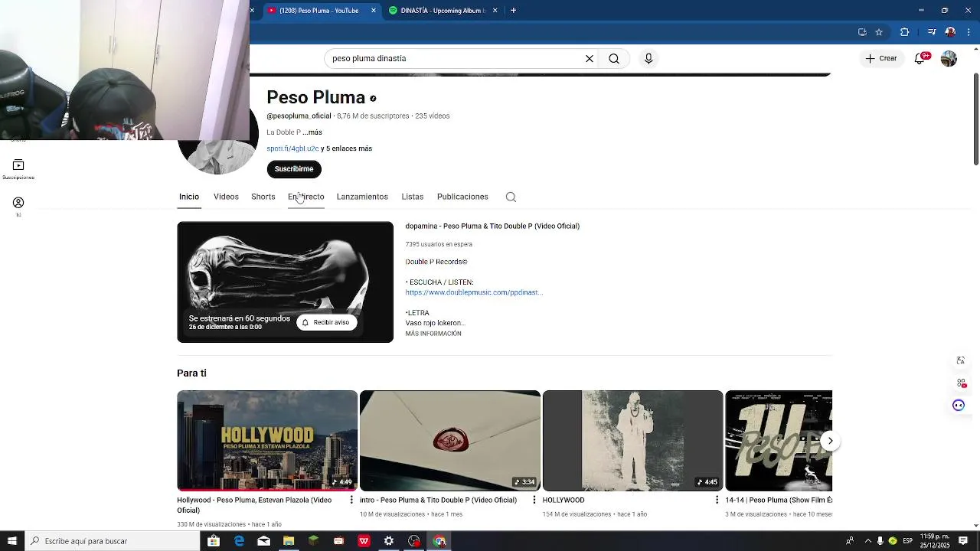The width and height of the screenshot is (980, 551).
Task: Open the dopamina video title link
Action: [492, 226]
